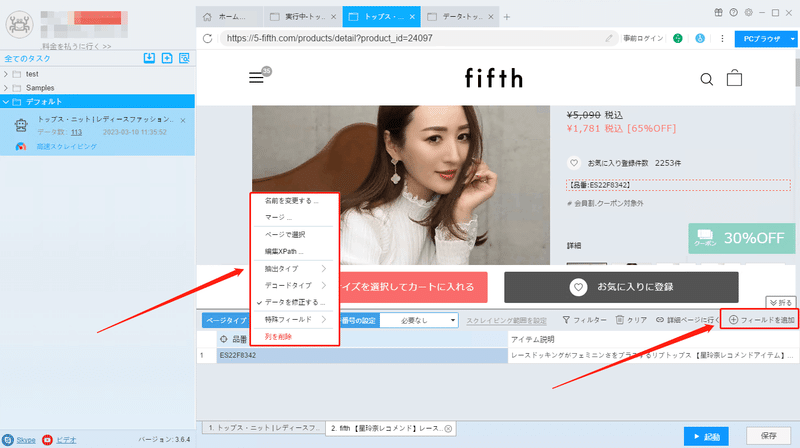Click the クリア button
800x448 pixels.
pyautogui.click(x=631, y=320)
